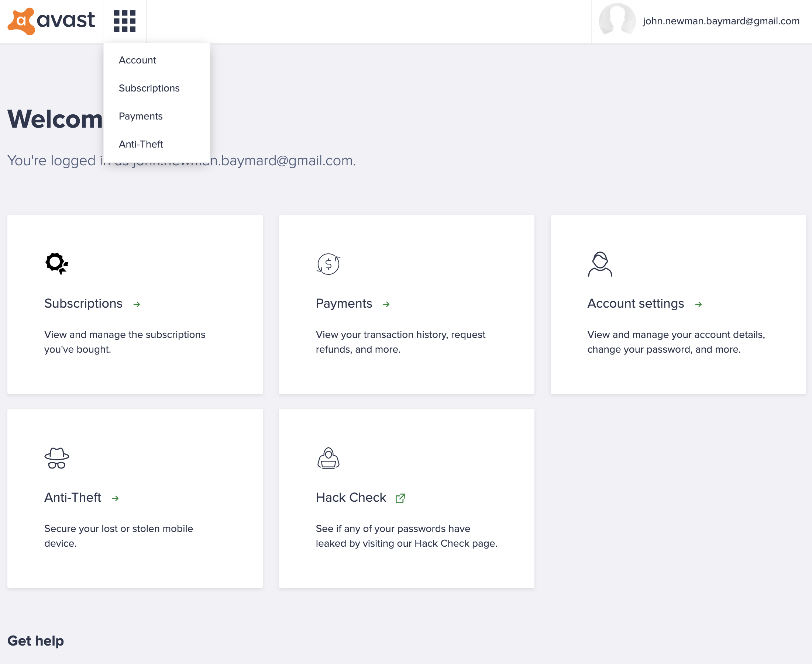The width and height of the screenshot is (812, 664).
Task: Click the green arrow beside Account settings
Action: click(x=699, y=304)
